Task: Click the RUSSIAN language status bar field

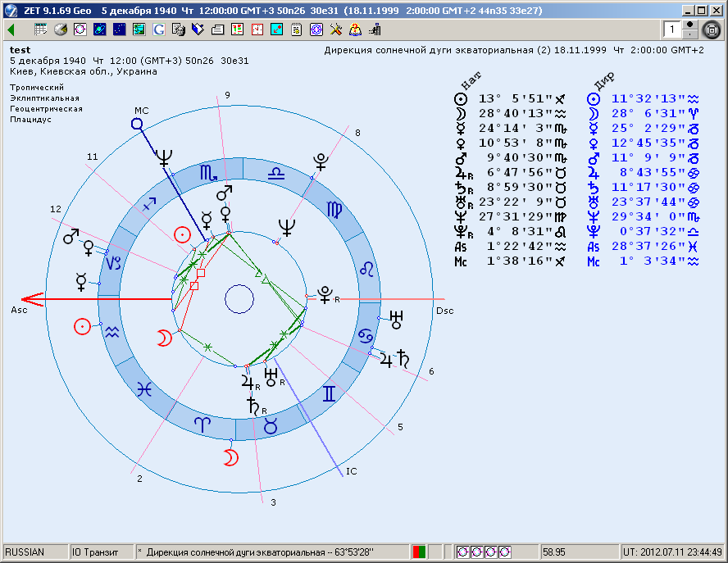Action: pos(34,552)
